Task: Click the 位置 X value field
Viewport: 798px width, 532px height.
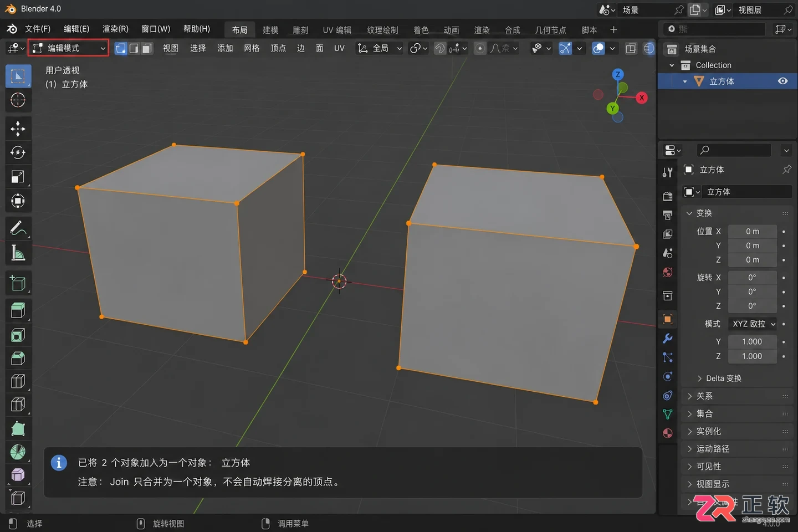Action: tap(752, 232)
